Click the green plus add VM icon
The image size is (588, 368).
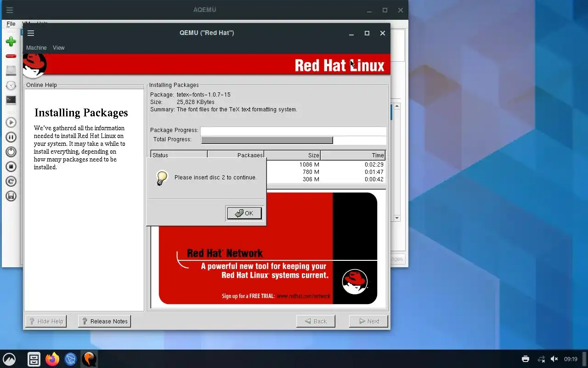click(x=11, y=42)
